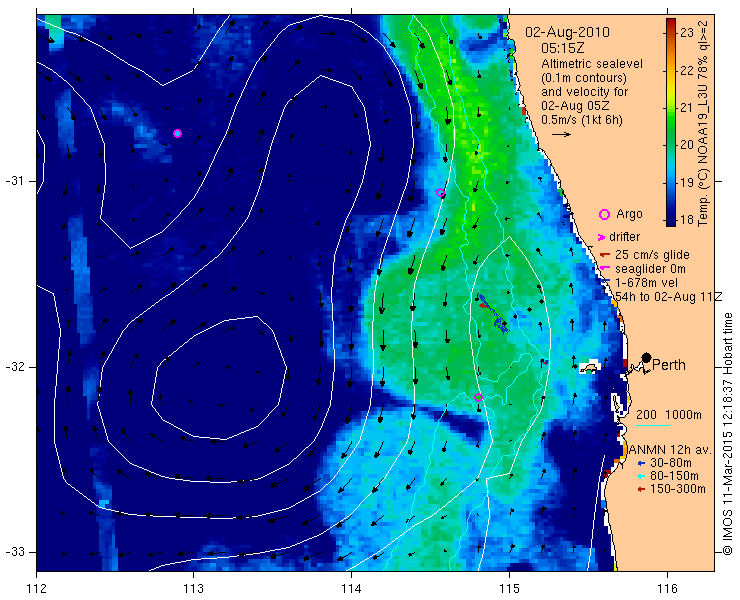Click the Temp. (°C) NOAA19_L3U colorbar title
Image resolution: width=740 pixels, height=600 pixels.
[x=703, y=124]
